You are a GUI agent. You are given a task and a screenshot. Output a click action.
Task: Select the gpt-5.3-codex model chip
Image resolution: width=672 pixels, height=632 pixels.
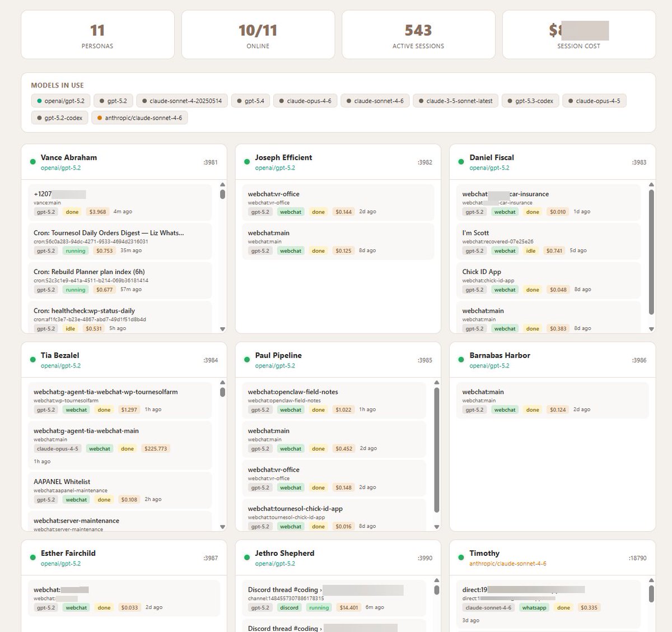click(x=530, y=101)
